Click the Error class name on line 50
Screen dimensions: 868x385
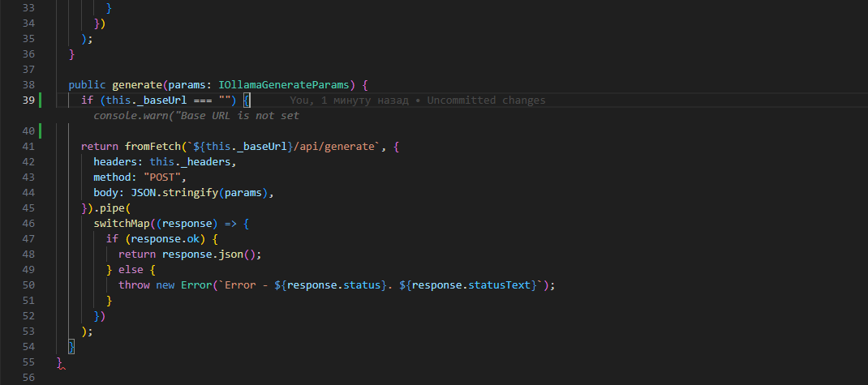pyautogui.click(x=196, y=285)
